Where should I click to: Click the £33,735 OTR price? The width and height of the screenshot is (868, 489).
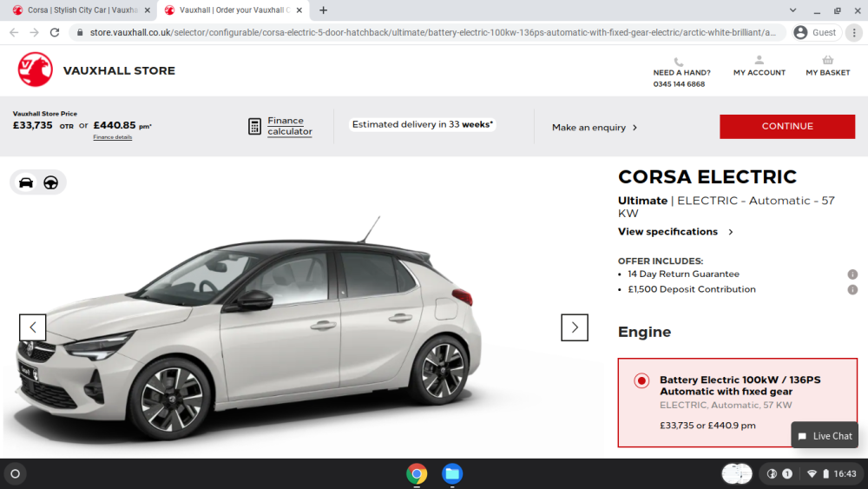(x=43, y=126)
